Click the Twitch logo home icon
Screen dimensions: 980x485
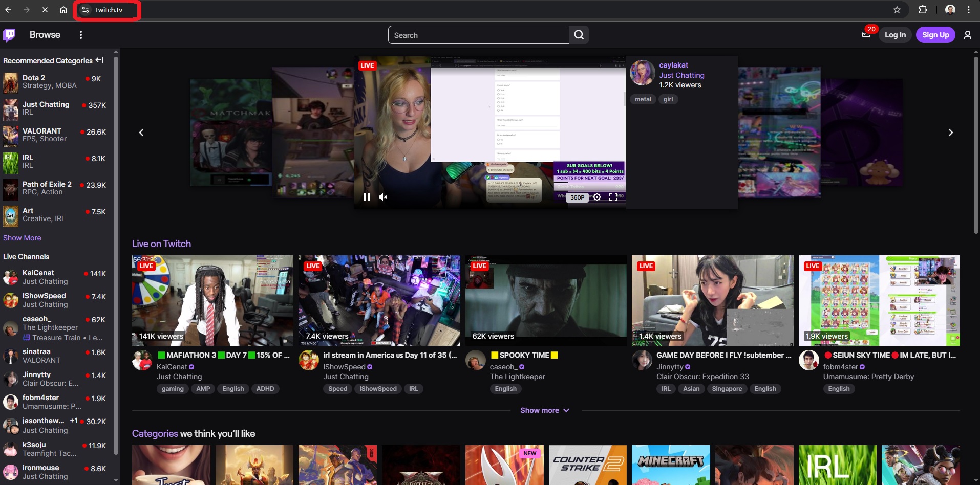pos(9,35)
